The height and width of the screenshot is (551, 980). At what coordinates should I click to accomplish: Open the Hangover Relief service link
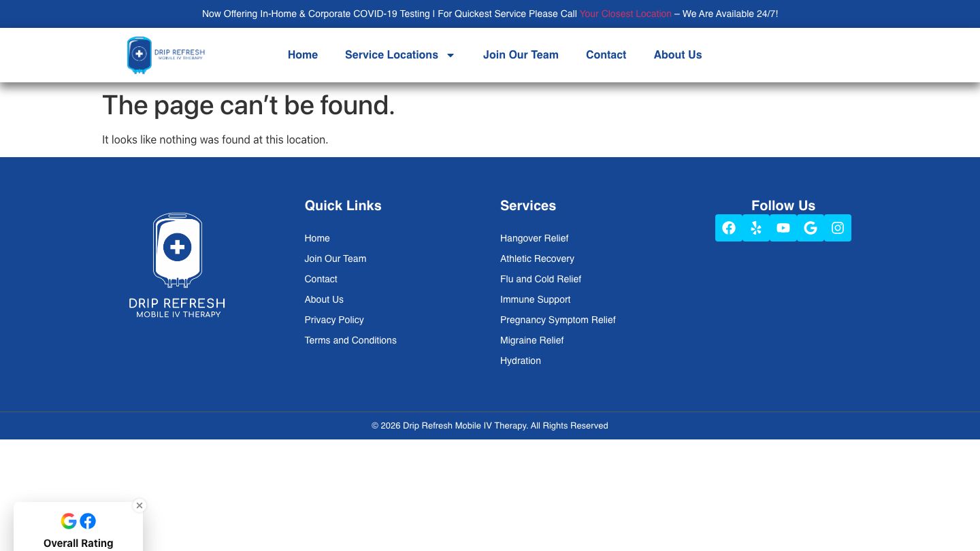click(534, 238)
